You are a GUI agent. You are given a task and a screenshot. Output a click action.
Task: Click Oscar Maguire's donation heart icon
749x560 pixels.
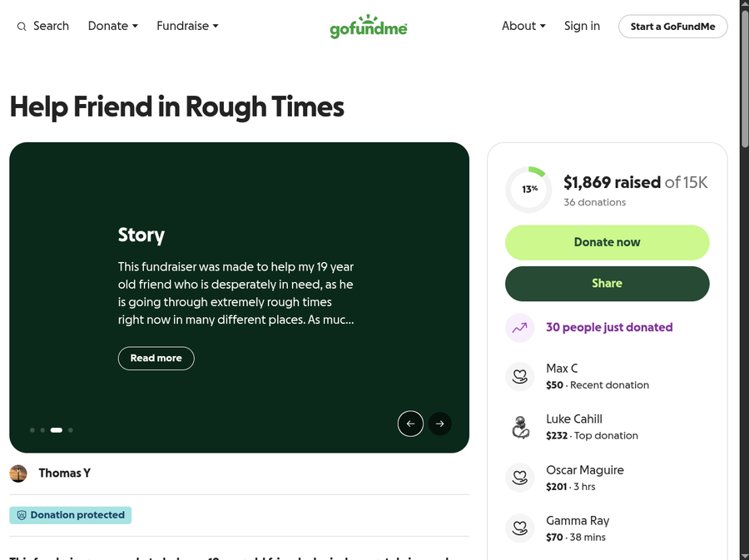520,478
